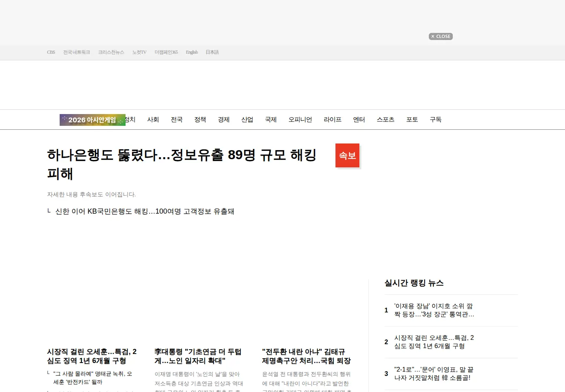This screenshot has width=565, height=392.
Task: Open the CBS link in top bar
Action: [x=51, y=52]
